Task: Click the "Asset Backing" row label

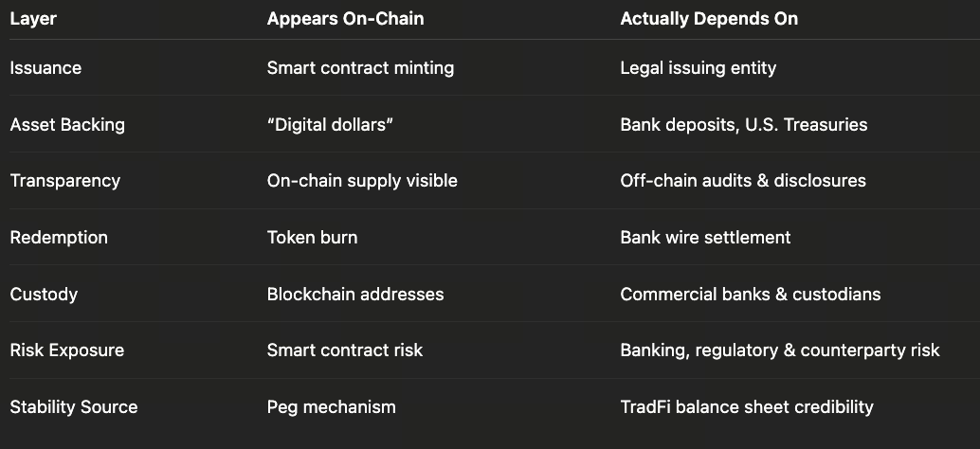Action: tap(67, 125)
